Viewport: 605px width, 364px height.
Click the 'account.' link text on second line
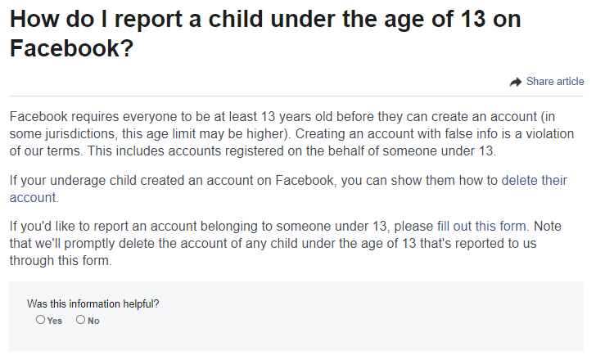(34, 197)
